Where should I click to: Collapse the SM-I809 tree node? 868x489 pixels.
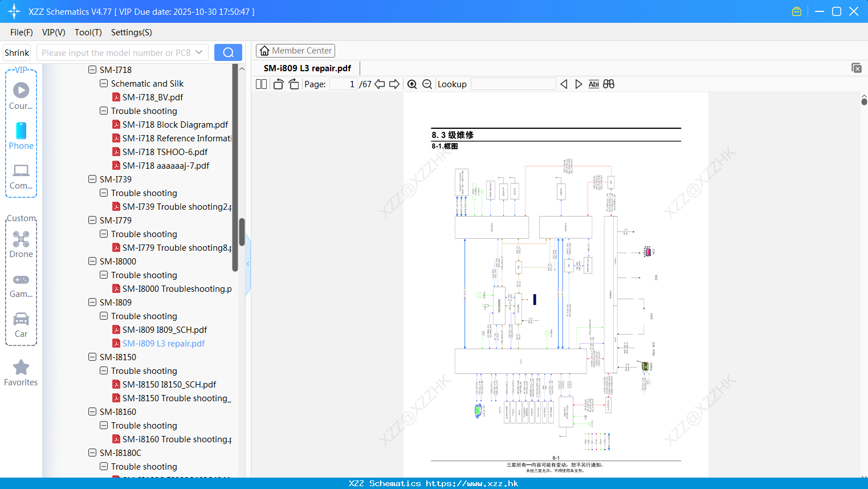click(92, 302)
